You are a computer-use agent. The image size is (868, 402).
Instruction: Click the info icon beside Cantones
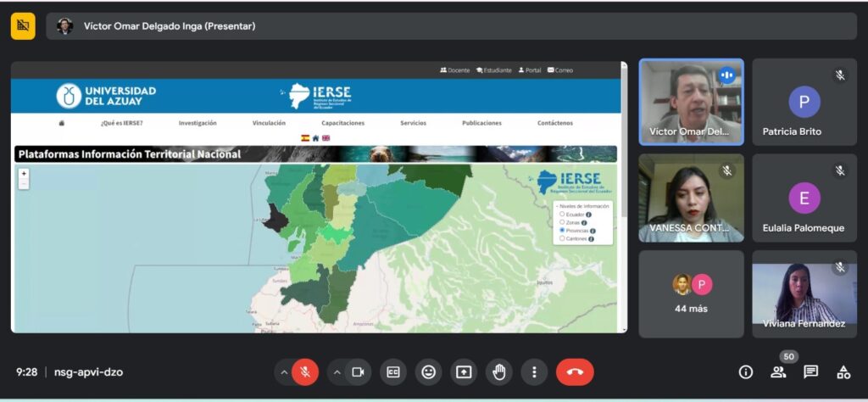pyautogui.click(x=591, y=238)
